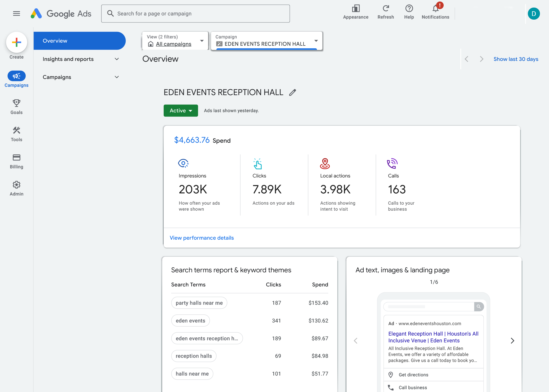Image resolution: width=549 pixels, height=392 pixels.
Task: Click the Create plus button
Action: pyautogui.click(x=16, y=42)
